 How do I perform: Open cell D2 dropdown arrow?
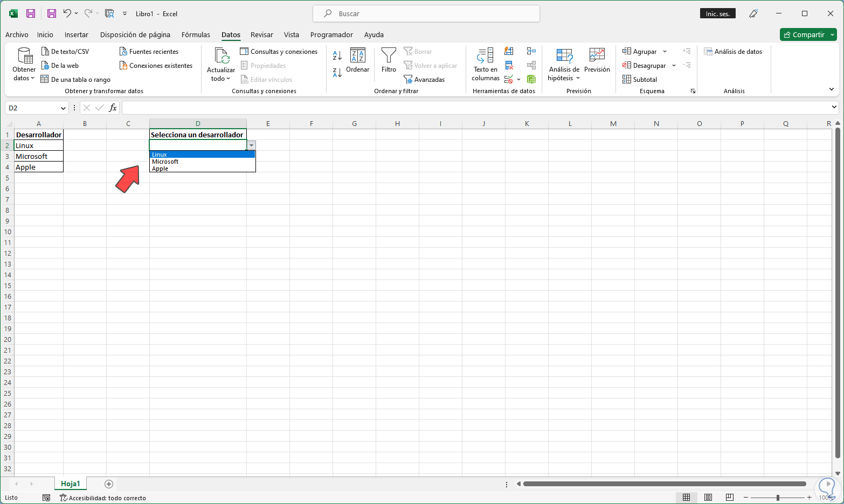click(251, 145)
